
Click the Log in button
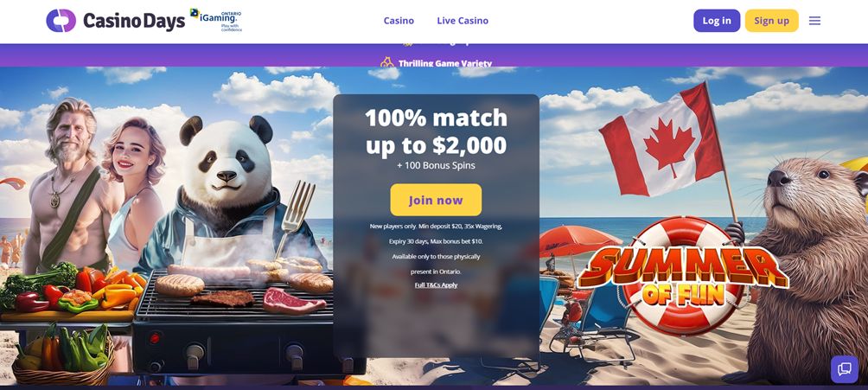[x=717, y=21]
